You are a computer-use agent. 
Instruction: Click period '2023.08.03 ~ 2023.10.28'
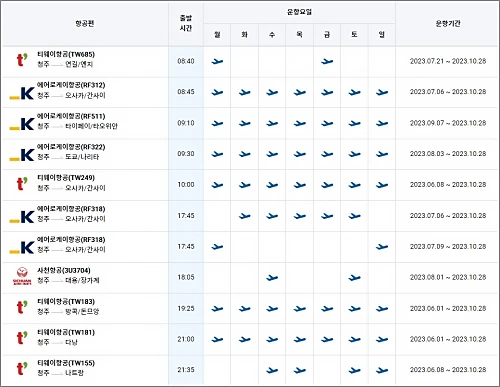(448, 154)
